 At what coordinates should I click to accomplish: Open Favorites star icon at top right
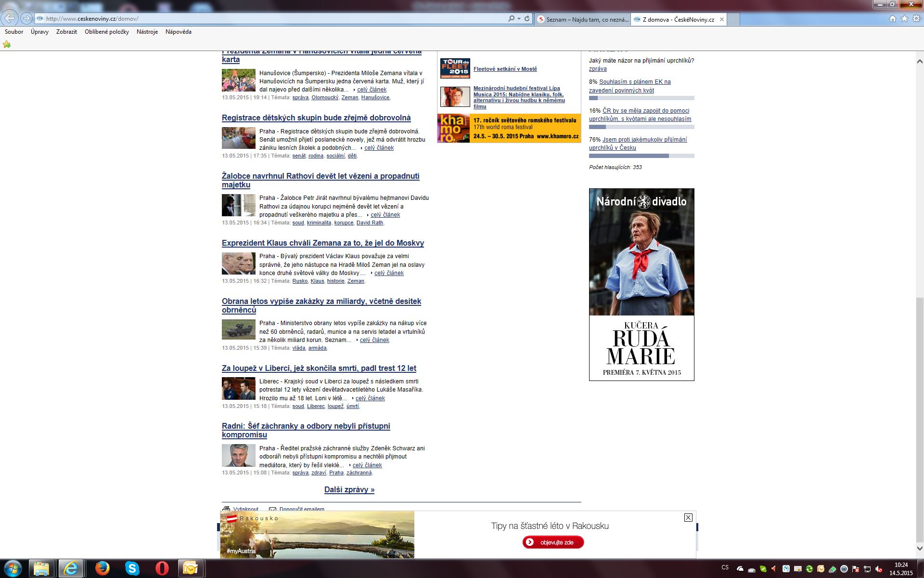(x=905, y=19)
